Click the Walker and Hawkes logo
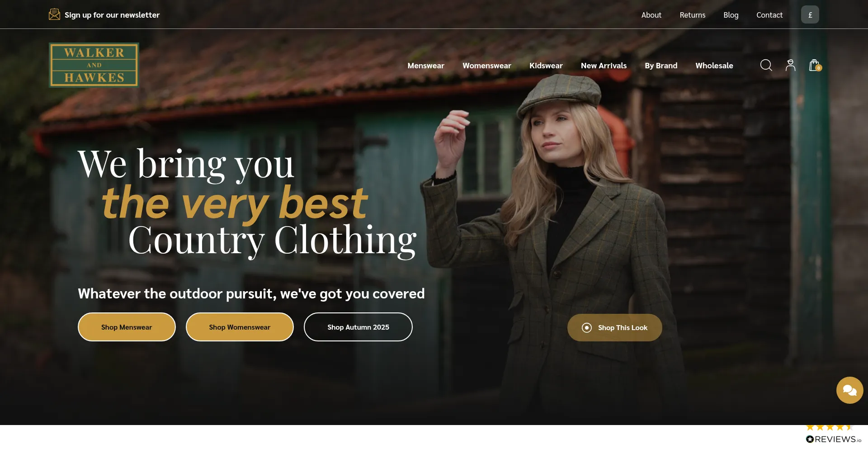 pos(94,65)
